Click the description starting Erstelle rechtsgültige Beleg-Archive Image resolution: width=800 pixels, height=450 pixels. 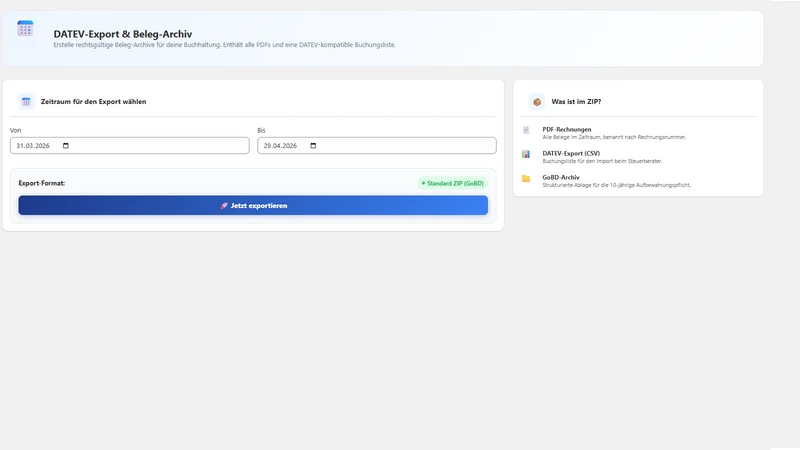pyautogui.click(x=224, y=45)
